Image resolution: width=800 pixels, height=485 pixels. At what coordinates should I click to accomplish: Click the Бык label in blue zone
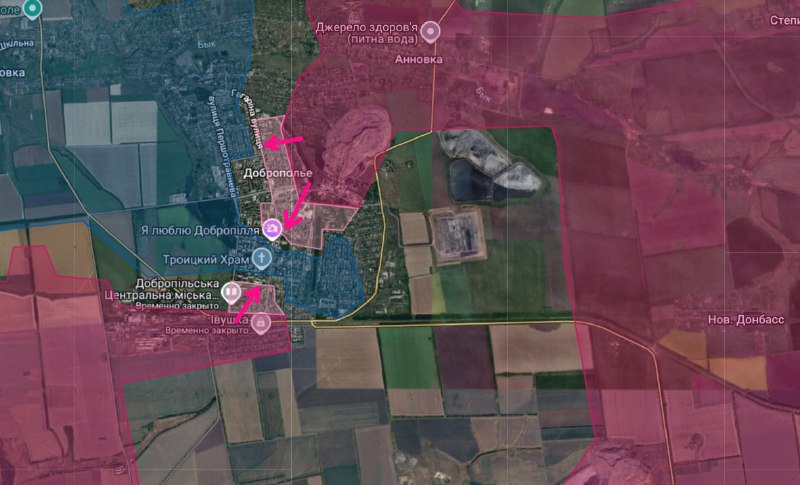click(x=207, y=44)
